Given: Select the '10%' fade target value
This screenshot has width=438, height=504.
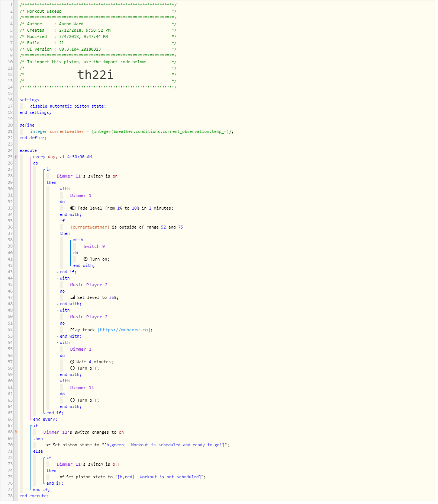Looking at the screenshot, I should tap(135, 208).
